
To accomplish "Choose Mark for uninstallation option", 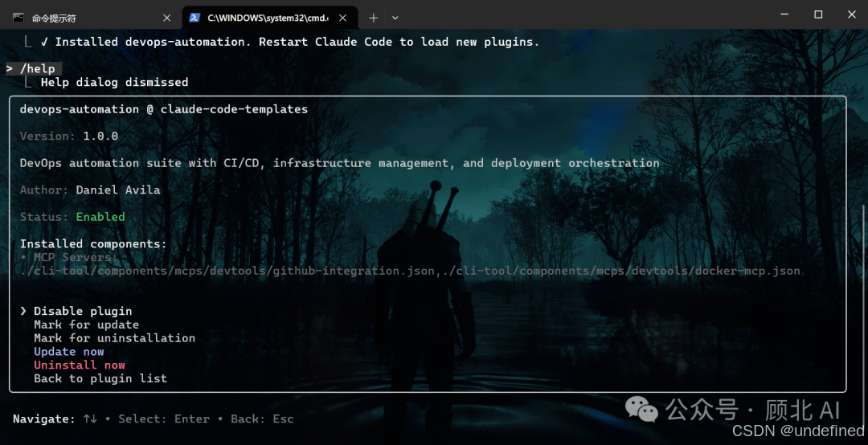I will [115, 337].
